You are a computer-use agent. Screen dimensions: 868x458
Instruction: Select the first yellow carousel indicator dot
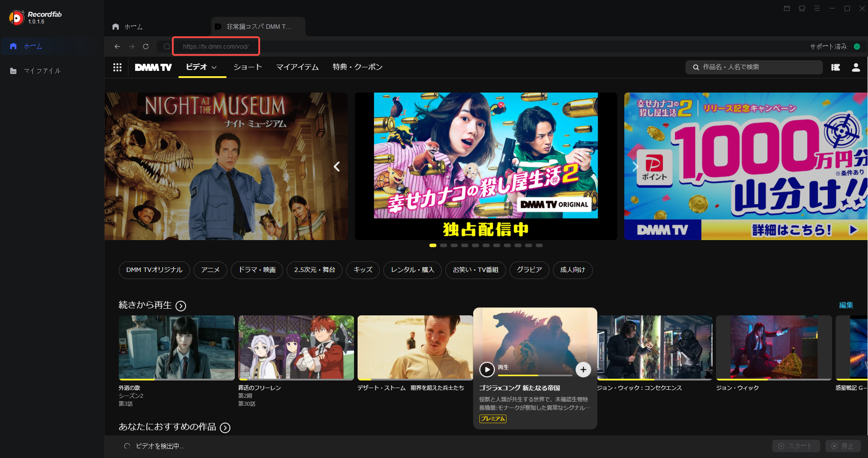(433, 245)
